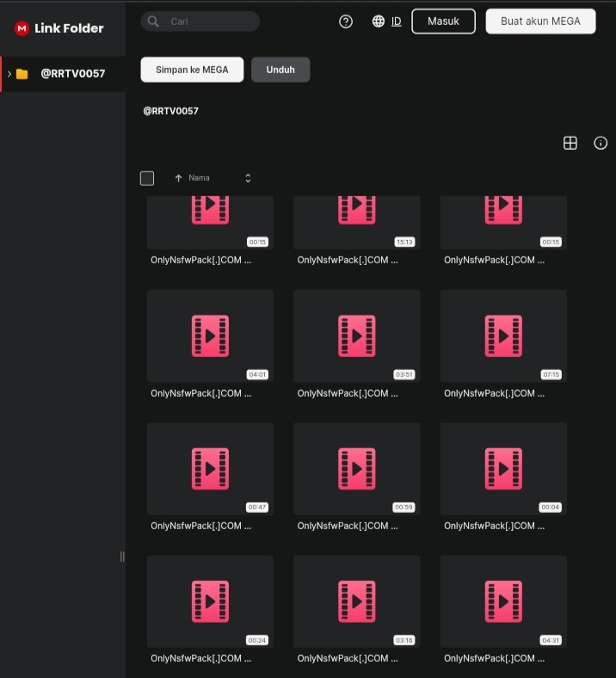This screenshot has width=616, height=678.
Task: Click the Link Folder header title
Action: coord(69,28)
